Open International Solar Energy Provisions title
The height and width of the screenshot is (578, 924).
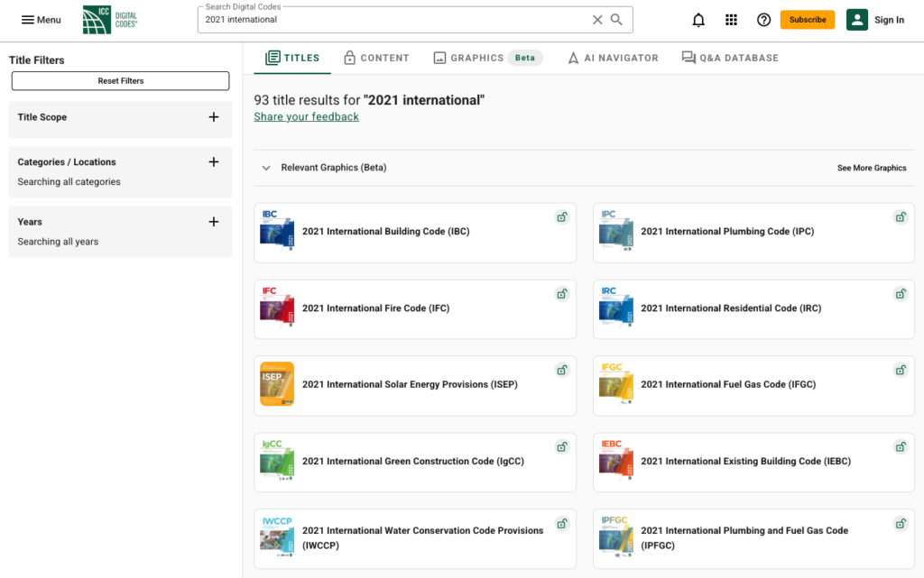(x=411, y=384)
